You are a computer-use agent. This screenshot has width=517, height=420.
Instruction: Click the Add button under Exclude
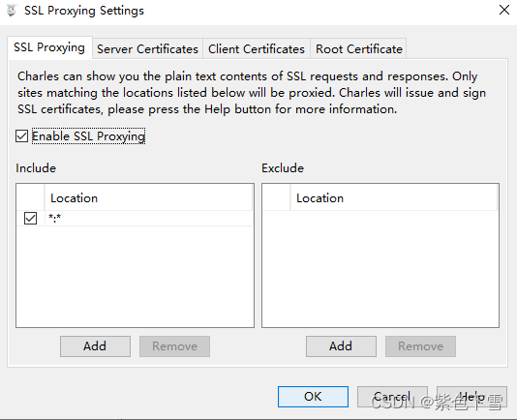click(341, 346)
